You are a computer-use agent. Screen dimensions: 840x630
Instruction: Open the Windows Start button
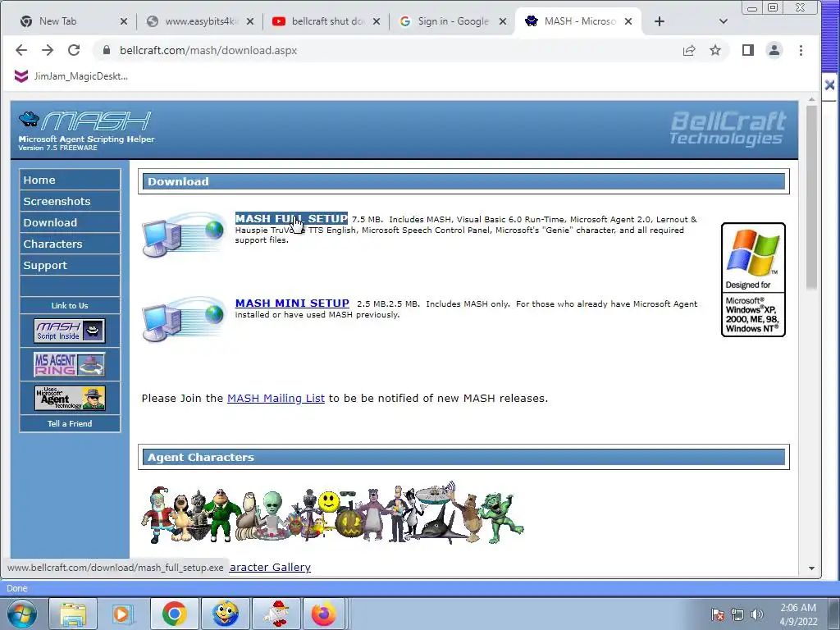21,614
